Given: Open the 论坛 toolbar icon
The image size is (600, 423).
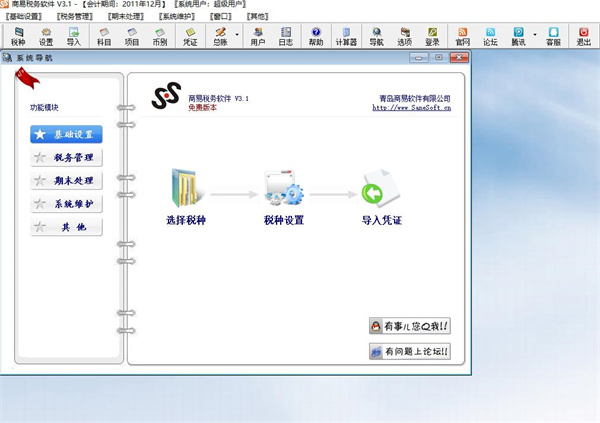Looking at the screenshot, I should click(x=490, y=36).
